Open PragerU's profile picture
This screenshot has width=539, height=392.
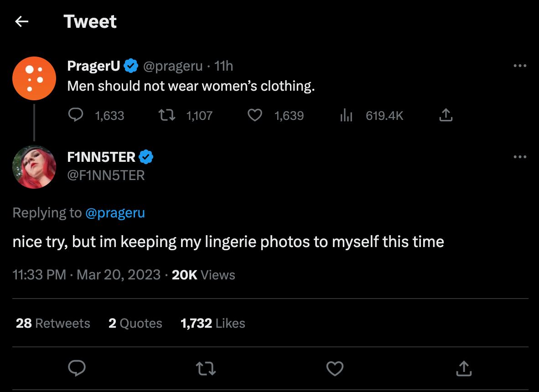[x=34, y=78]
